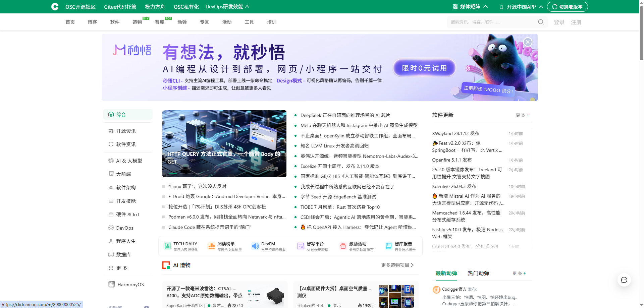Screen dimensions: 644x308
Task: Open TIOBE 7 月榜单 headline
Action: coord(340,207)
